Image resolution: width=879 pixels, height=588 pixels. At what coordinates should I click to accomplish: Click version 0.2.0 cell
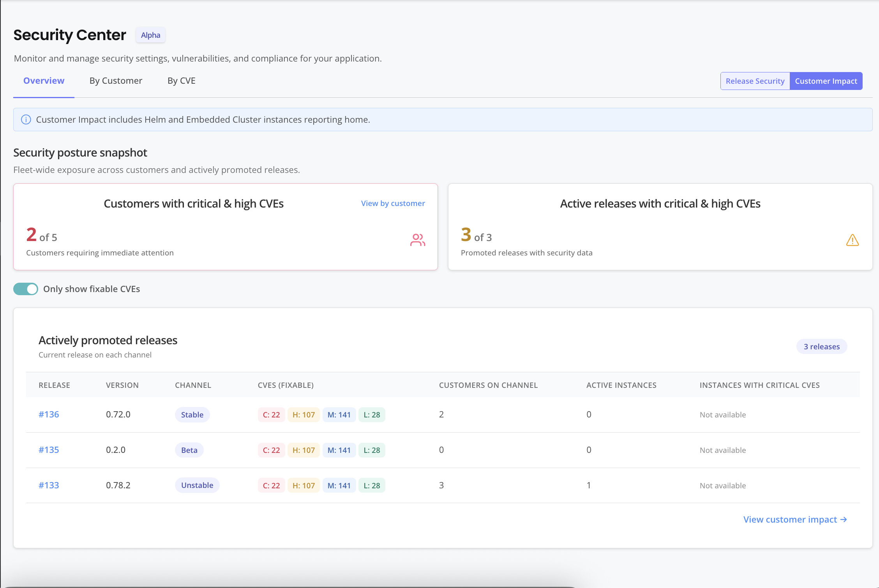pyautogui.click(x=116, y=450)
